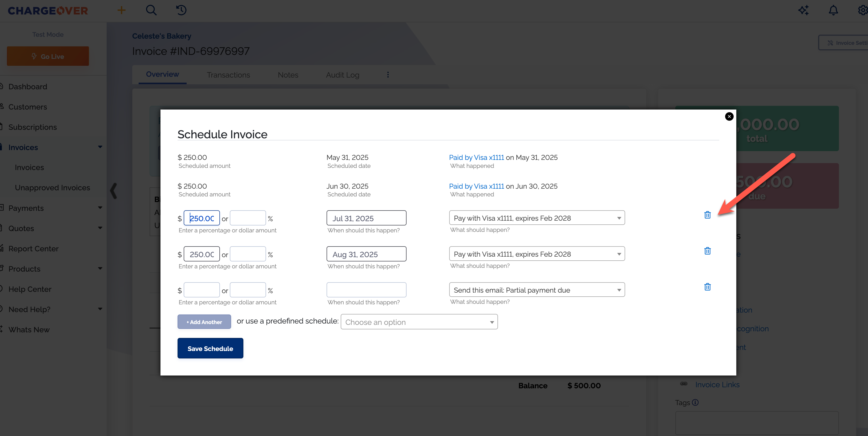The width and height of the screenshot is (868, 436).
Task: Click the Invoice Settings button
Action: (x=843, y=43)
